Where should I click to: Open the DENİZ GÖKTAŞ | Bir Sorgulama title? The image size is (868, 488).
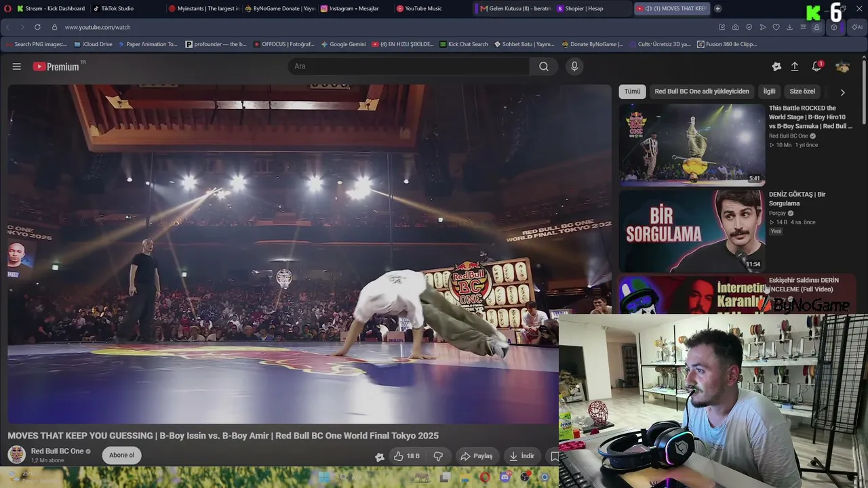pos(797,199)
